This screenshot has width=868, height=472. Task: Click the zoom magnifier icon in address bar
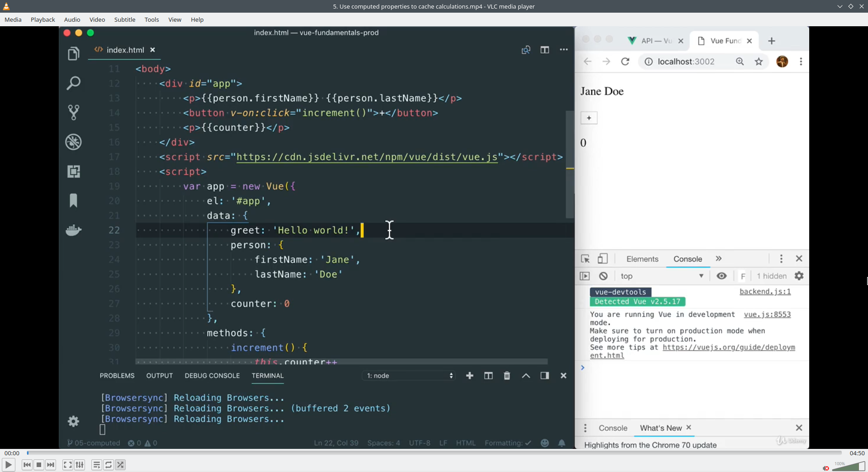(x=740, y=62)
